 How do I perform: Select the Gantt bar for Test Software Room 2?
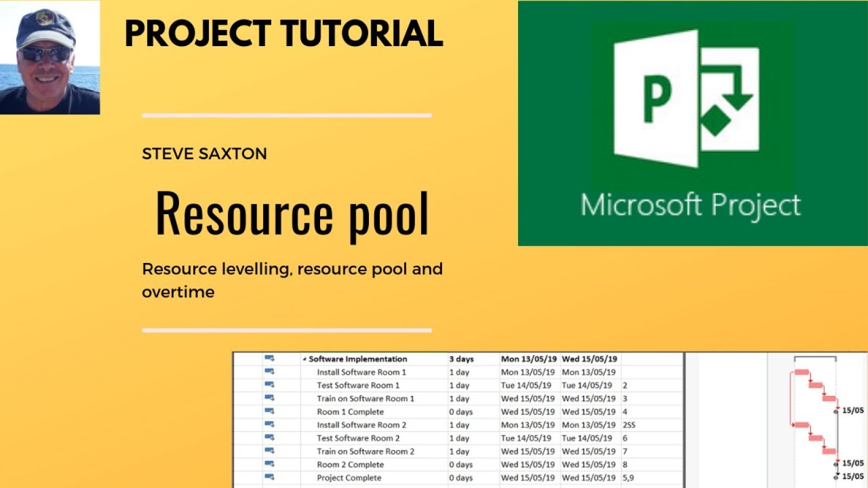(816, 438)
